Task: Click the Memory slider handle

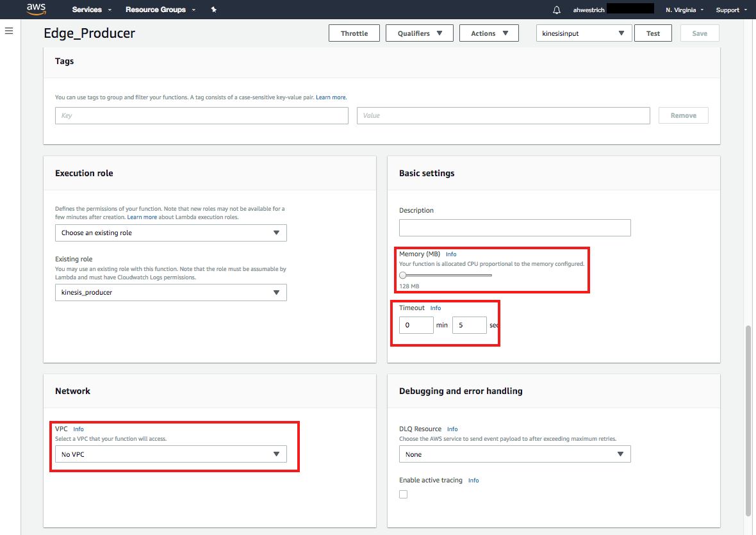Action: [402, 276]
